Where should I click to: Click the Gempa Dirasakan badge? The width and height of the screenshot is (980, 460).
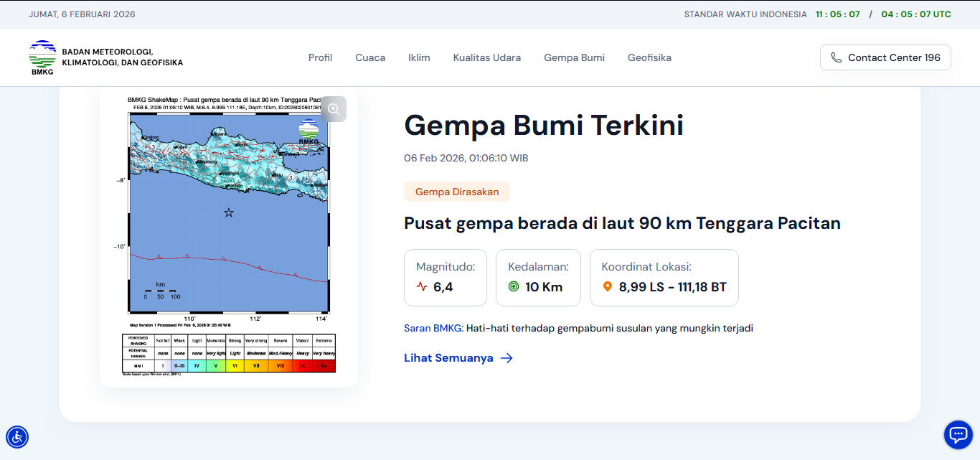pos(457,192)
